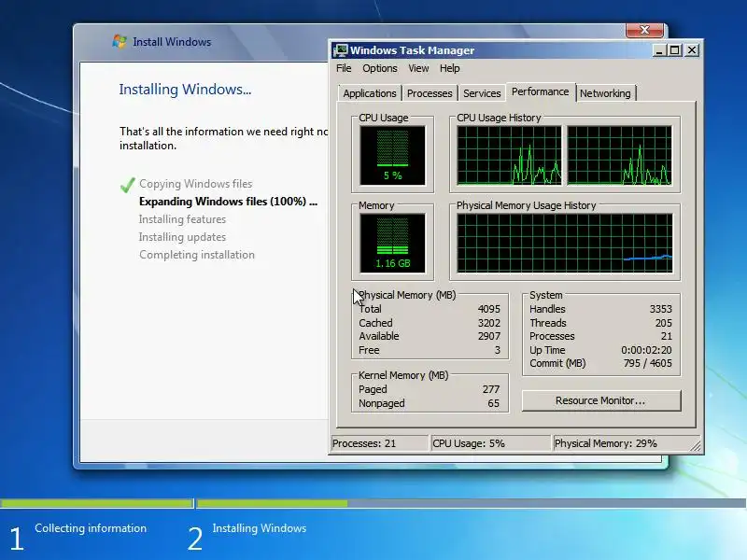The image size is (747, 560).
Task: Click the Expanding Windows files (100%) step
Action: click(228, 202)
